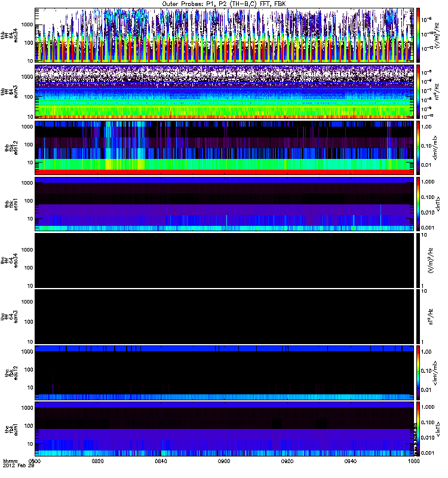This screenshot has height=478, width=448.
Task: Click the thb FBK edc12 filter bank panel
Action: (x=224, y=147)
